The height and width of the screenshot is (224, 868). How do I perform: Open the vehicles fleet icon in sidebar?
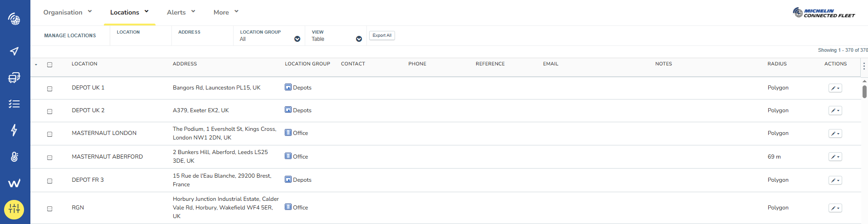click(15, 78)
